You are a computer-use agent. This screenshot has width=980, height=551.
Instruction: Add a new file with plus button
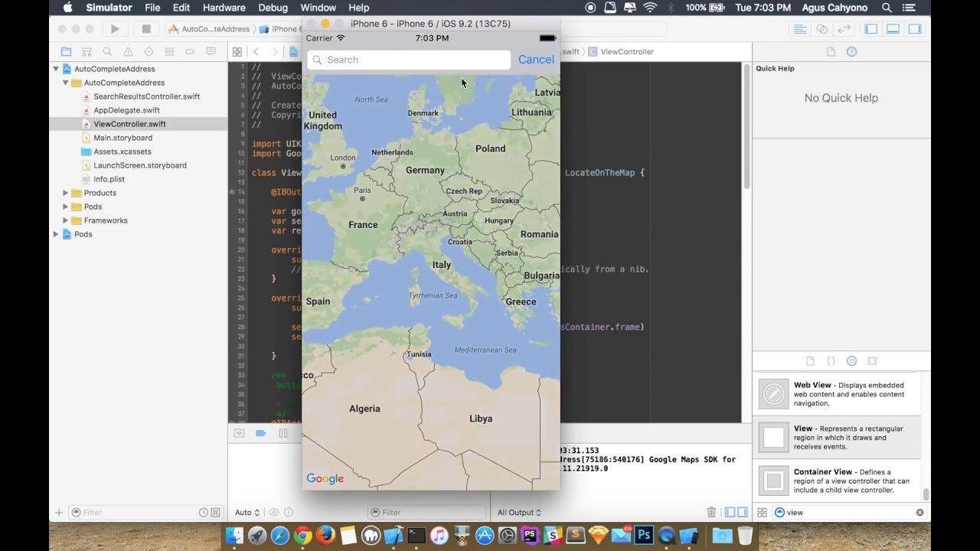click(59, 513)
